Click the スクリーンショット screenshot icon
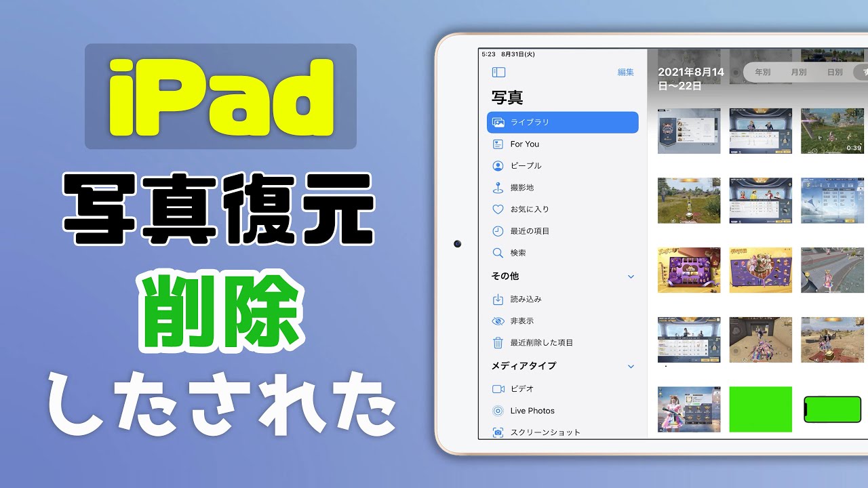868x488 pixels. (x=498, y=432)
